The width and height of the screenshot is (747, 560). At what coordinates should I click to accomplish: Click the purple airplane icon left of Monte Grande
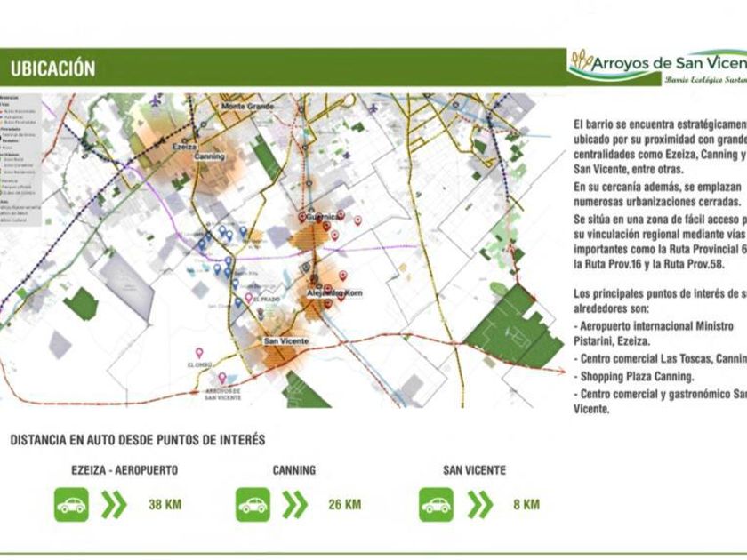coord(156,101)
